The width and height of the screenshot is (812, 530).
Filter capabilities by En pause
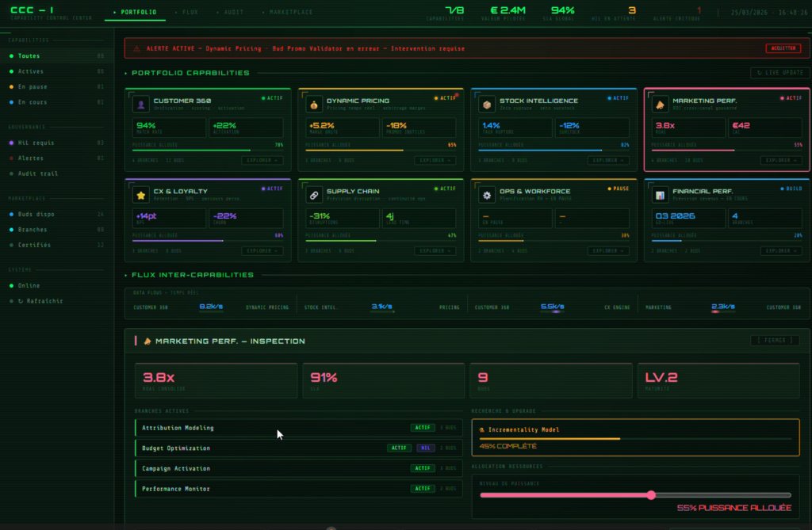tap(33, 86)
